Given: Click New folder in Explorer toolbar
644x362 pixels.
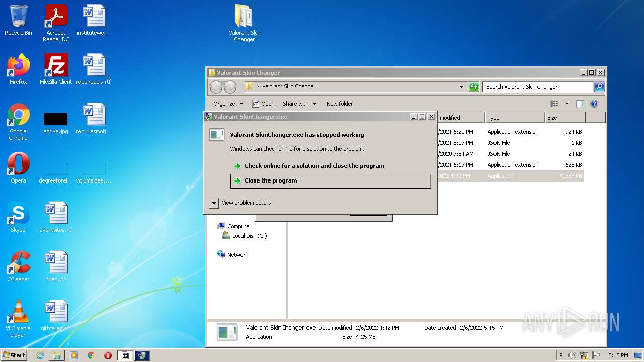Looking at the screenshot, I should point(340,104).
